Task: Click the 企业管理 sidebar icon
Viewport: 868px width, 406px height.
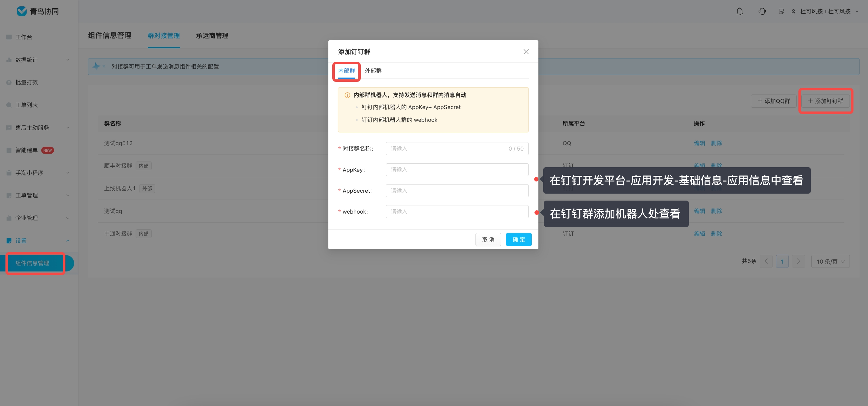Action: tap(9, 218)
